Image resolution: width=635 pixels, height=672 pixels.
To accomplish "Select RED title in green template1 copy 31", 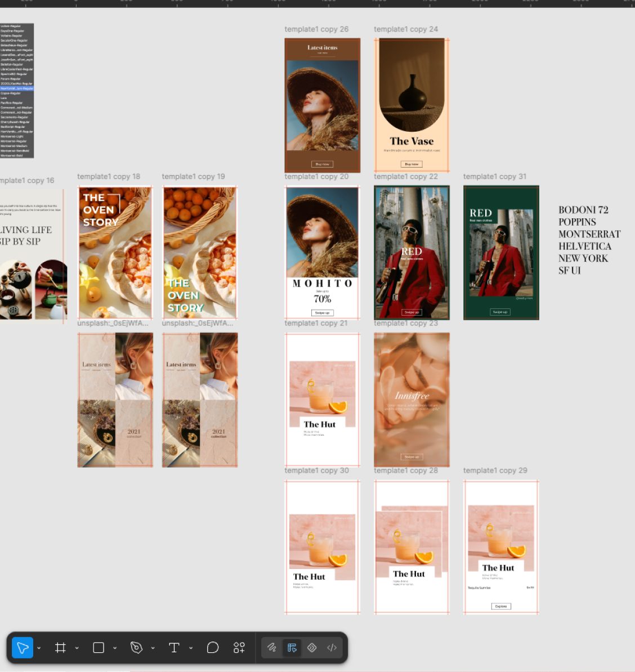I will (x=481, y=213).
